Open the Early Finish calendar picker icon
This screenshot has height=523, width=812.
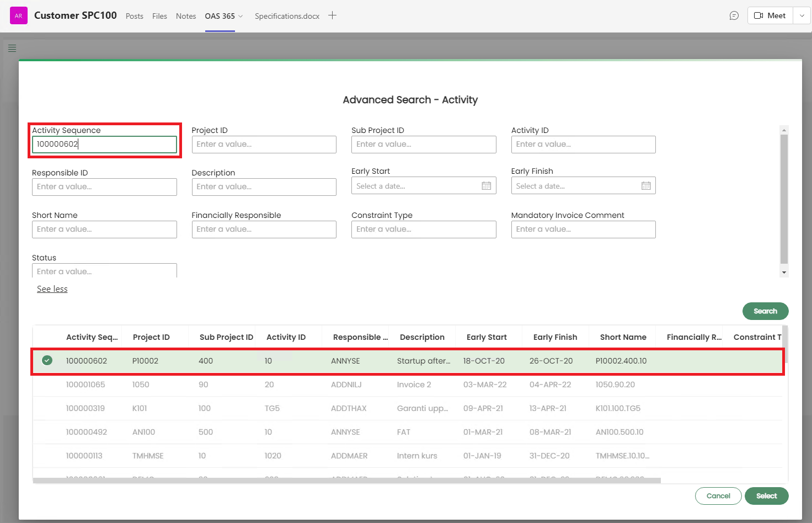click(x=646, y=186)
